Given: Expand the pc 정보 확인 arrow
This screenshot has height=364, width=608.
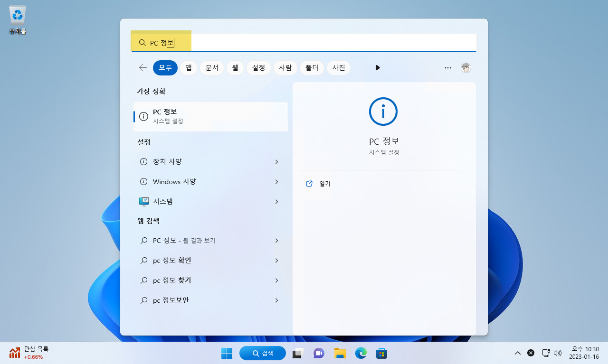Looking at the screenshot, I should 276,261.
